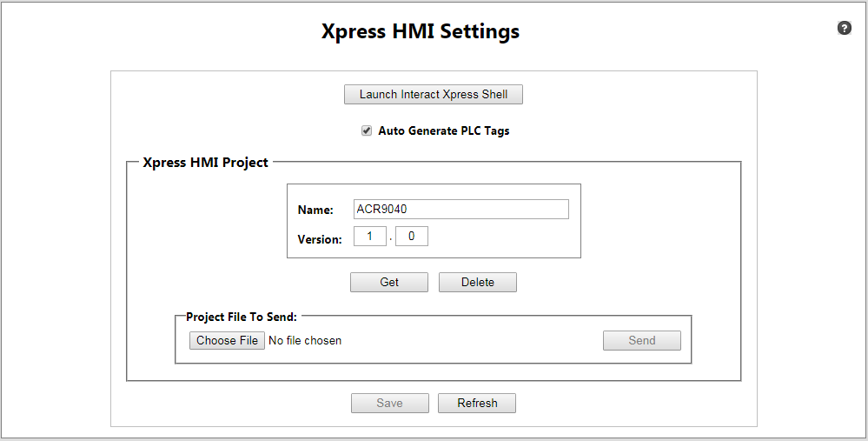Toggle Auto Generate PLC Tags checkbox
The image size is (868, 441).
367,130
